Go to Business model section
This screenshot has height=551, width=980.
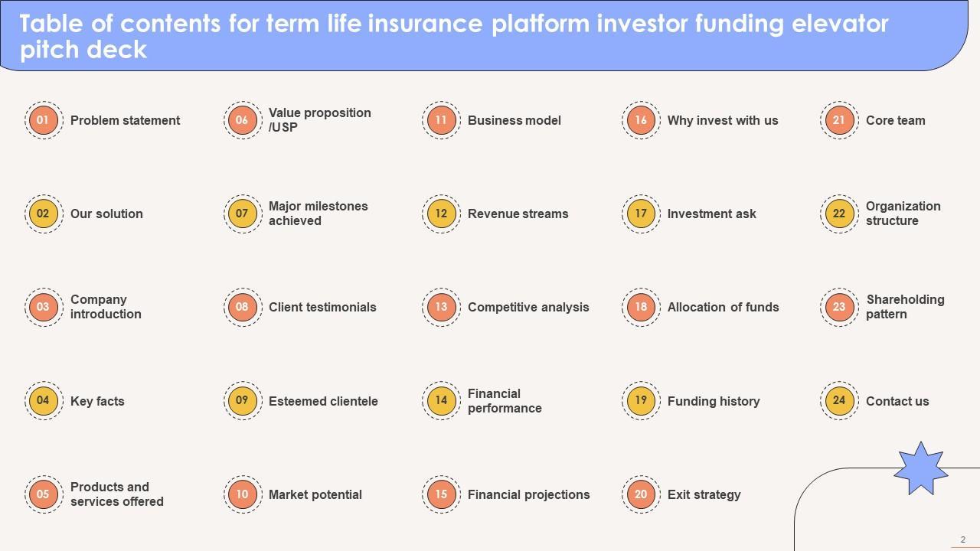point(514,120)
